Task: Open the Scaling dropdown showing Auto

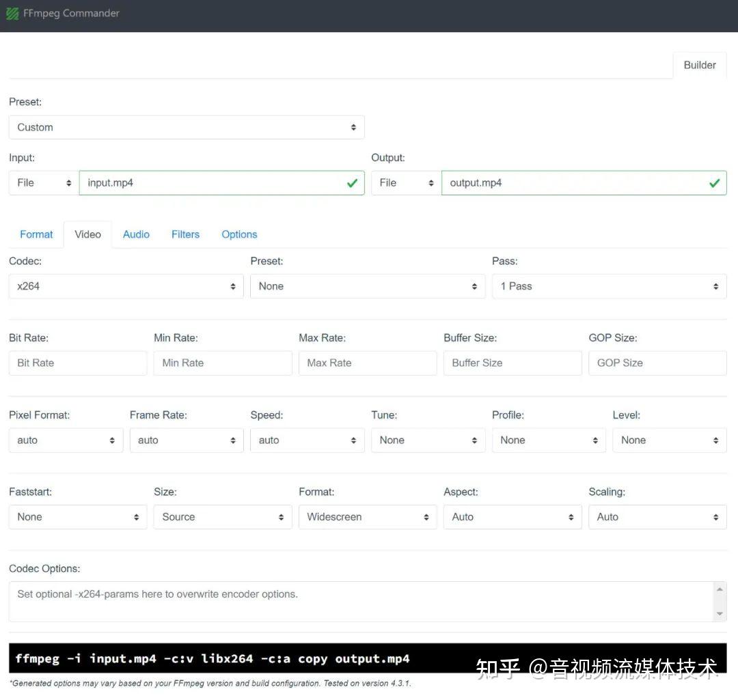Action: pyautogui.click(x=657, y=516)
